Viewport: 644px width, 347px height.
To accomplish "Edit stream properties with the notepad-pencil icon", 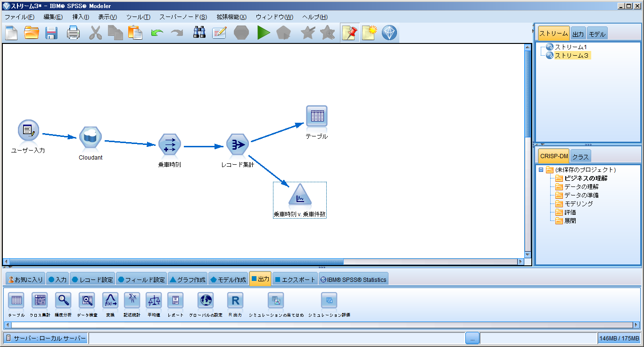I will pos(219,33).
